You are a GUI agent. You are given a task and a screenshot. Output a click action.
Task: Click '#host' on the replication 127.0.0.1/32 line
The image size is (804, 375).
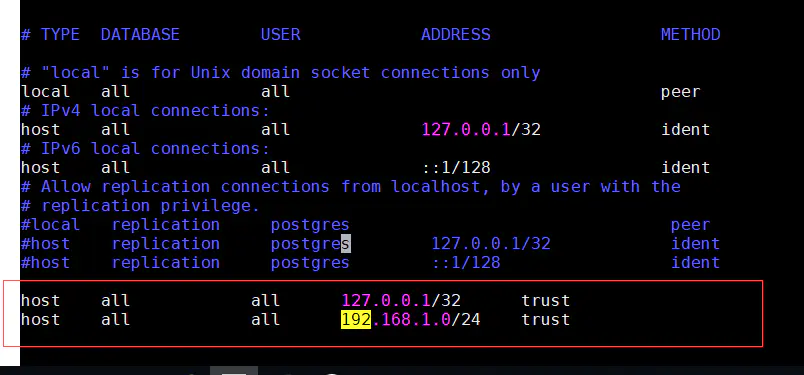[x=45, y=243]
